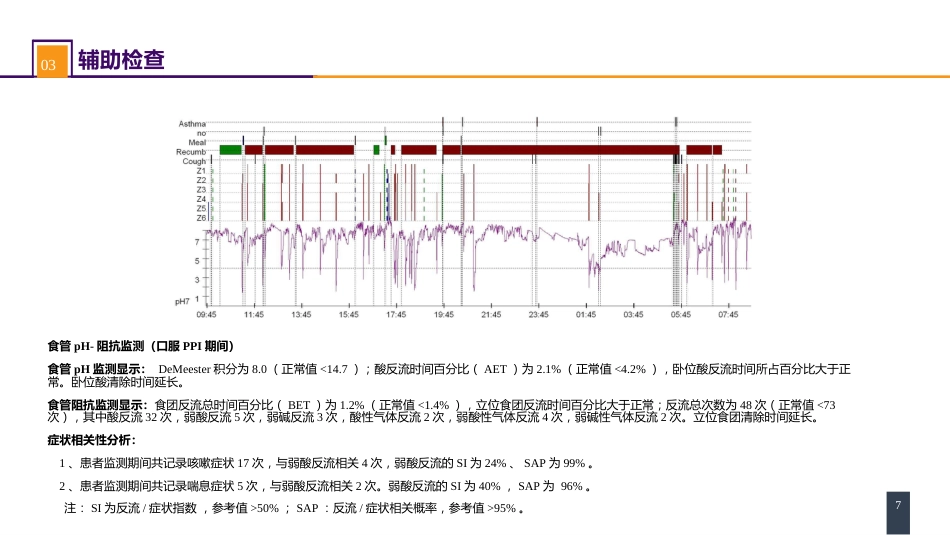Screen dimensions: 950x535
Task: Click the 23:45 time axis label
Action: coord(538,314)
